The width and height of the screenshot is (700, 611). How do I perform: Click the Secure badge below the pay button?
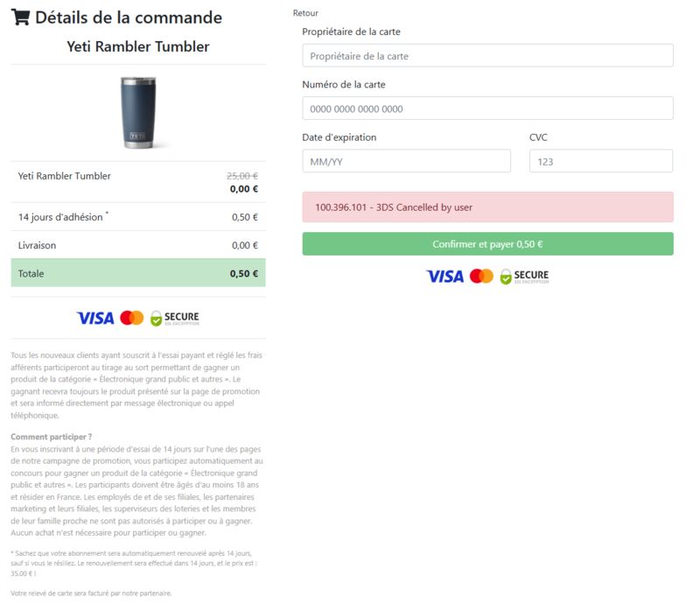524,277
